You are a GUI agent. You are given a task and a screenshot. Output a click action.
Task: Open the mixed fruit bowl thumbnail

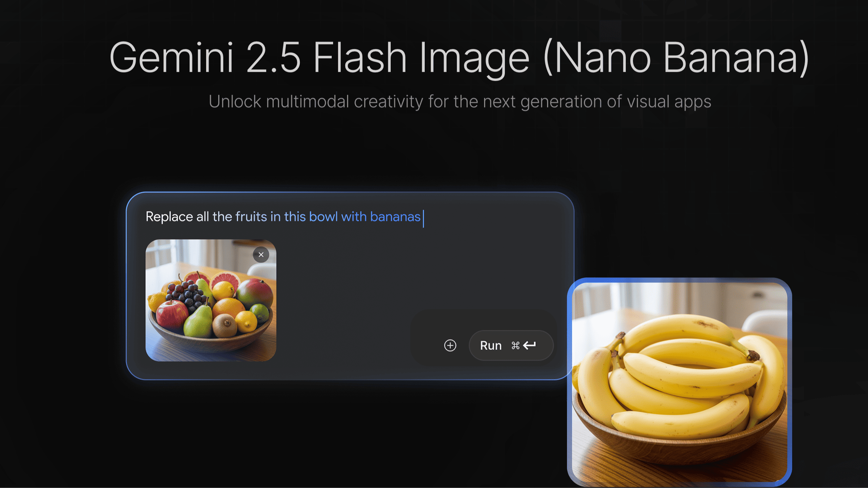tap(211, 300)
